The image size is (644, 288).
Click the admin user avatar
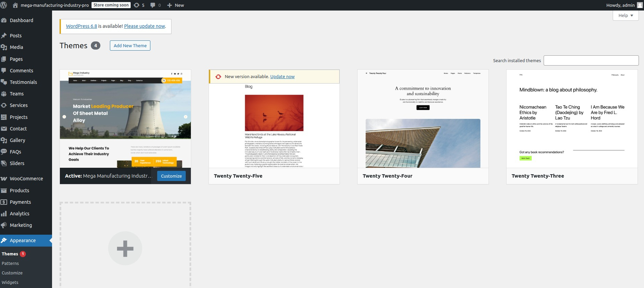pyautogui.click(x=640, y=5)
